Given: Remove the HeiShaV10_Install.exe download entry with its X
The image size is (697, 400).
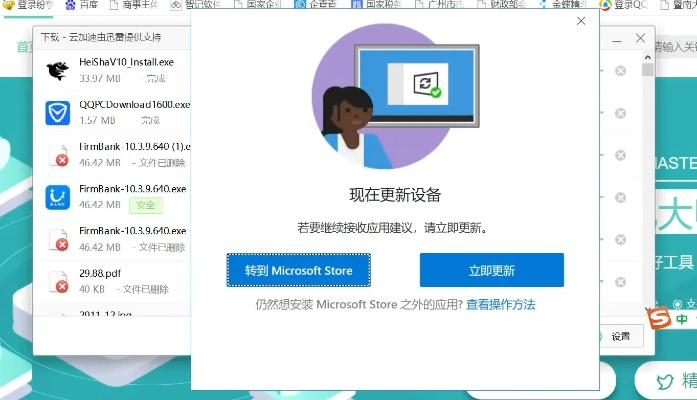Looking at the screenshot, I should click(x=620, y=71).
